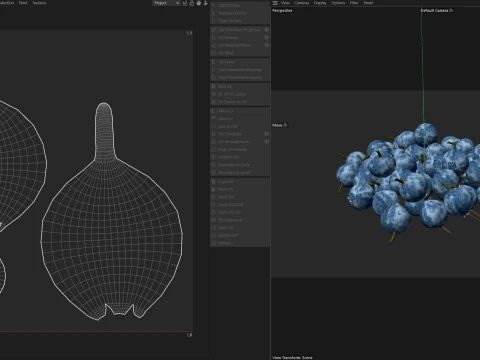Open options gear for UV Rectangularize
Screen dimensions: 480x360
(266, 141)
